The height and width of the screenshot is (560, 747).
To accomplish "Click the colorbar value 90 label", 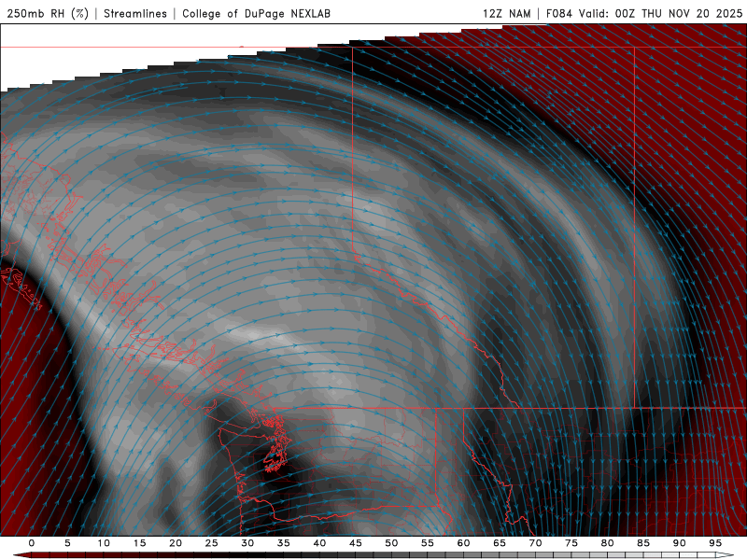I will (679, 543).
